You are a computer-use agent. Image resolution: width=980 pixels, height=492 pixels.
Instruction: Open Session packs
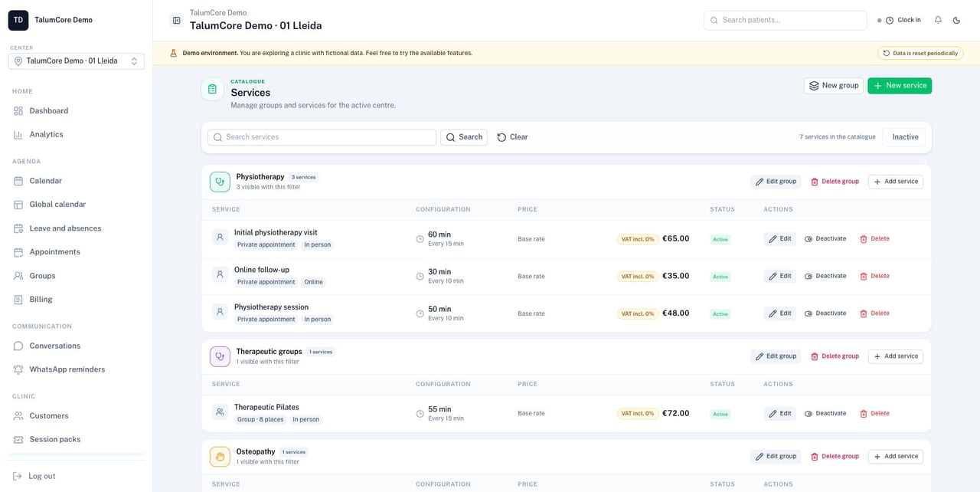(54, 440)
